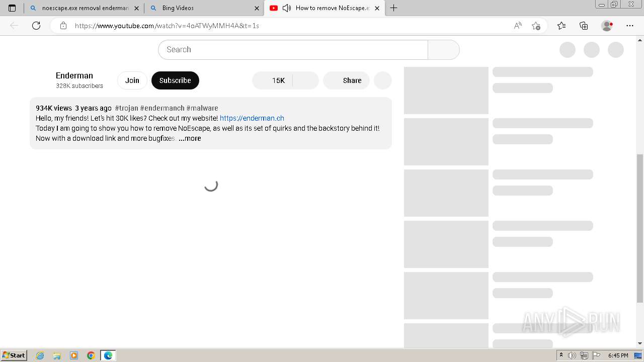Viewport: 644px width, 362px height.
Task: Open File Explorer from taskbar
Action: 57,355
